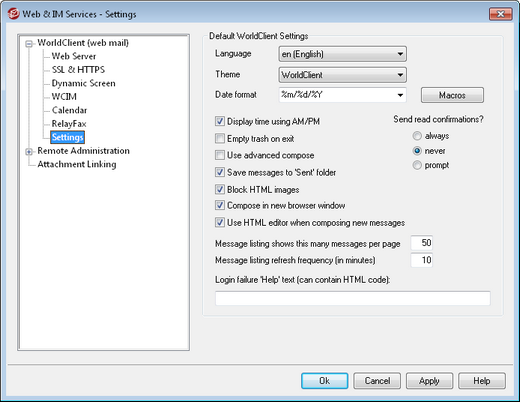Toggle Display time using AM/PM checkbox
The width and height of the screenshot is (520, 402).
tap(220, 121)
